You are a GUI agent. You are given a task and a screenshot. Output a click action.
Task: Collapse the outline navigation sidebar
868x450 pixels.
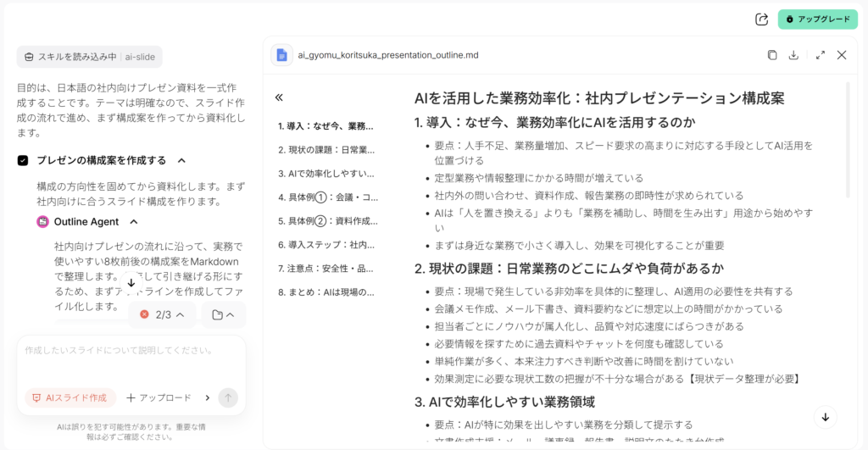279,97
